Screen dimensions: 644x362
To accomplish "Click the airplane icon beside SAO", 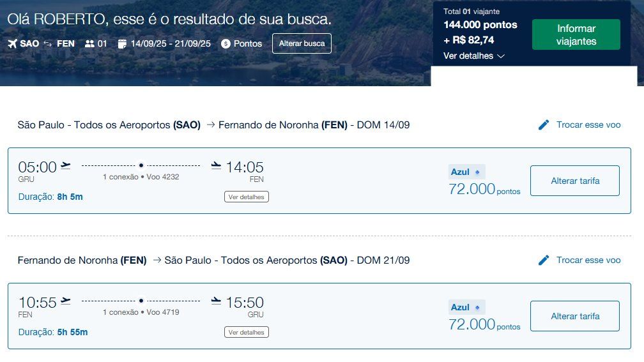I will pos(12,43).
